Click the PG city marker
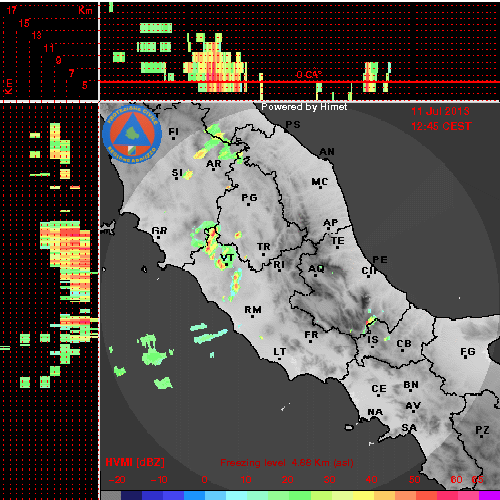 [x=248, y=204]
